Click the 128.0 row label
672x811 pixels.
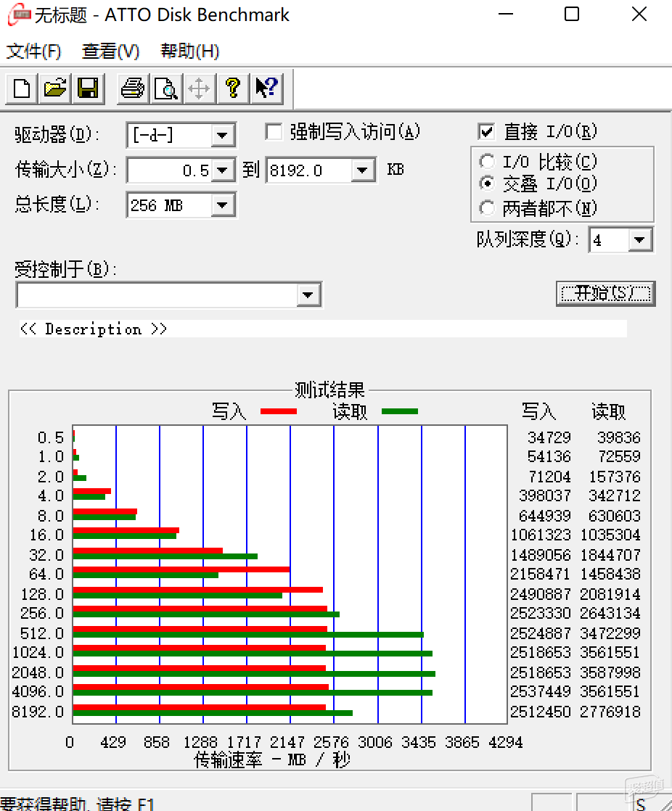coord(42,594)
